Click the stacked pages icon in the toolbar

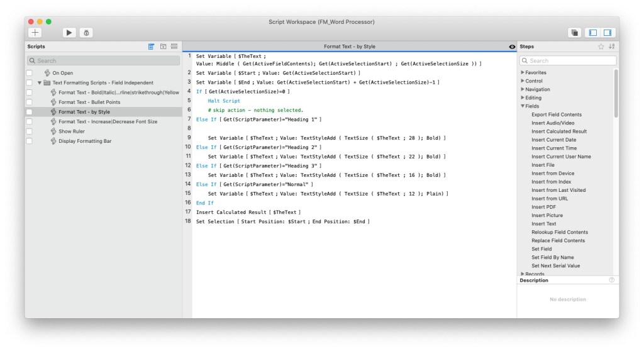[574, 32]
